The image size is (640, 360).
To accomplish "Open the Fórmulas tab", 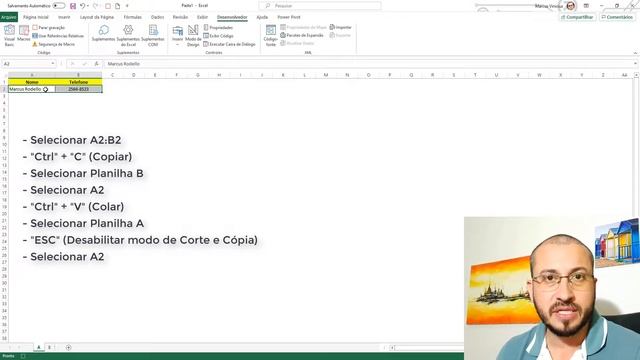I will 133,17.
